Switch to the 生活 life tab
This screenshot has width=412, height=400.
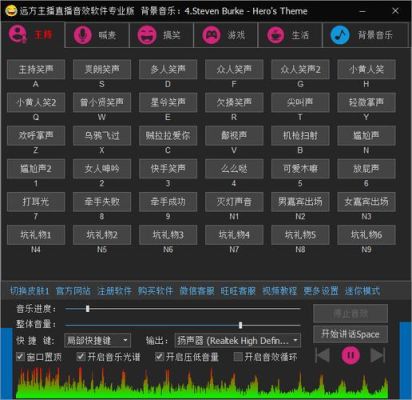coord(290,35)
